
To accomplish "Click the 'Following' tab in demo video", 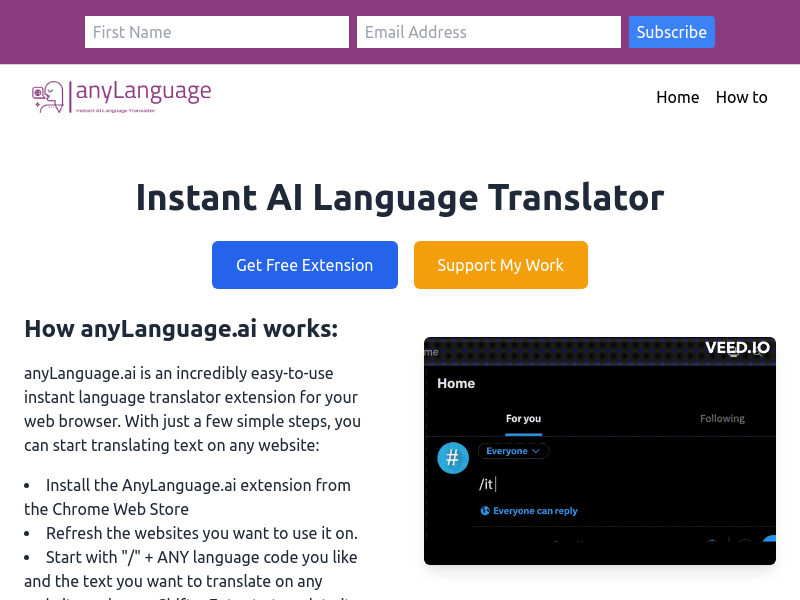I will pyautogui.click(x=722, y=418).
